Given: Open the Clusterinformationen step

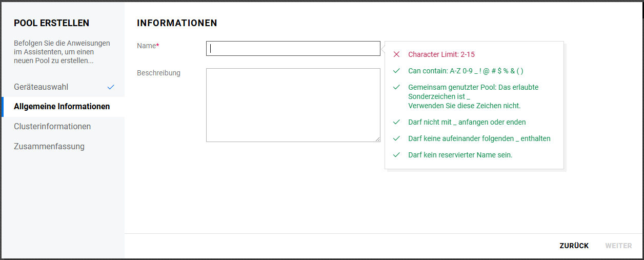Looking at the screenshot, I should coord(52,126).
